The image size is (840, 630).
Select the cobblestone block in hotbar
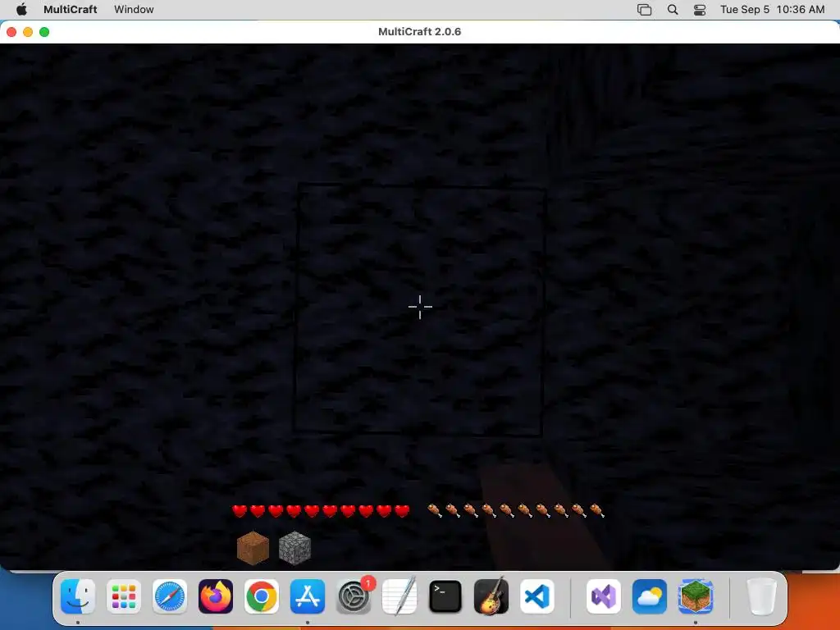(294, 548)
